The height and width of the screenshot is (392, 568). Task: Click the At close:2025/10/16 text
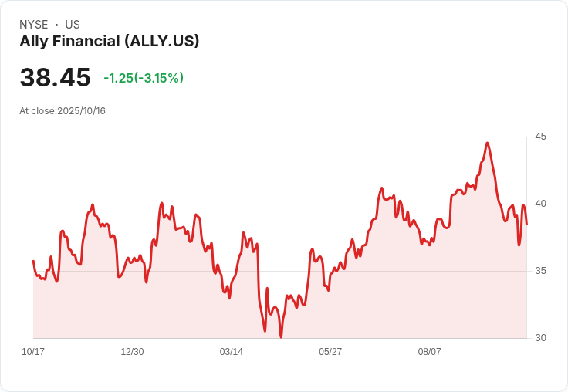click(x=63, y=111)
